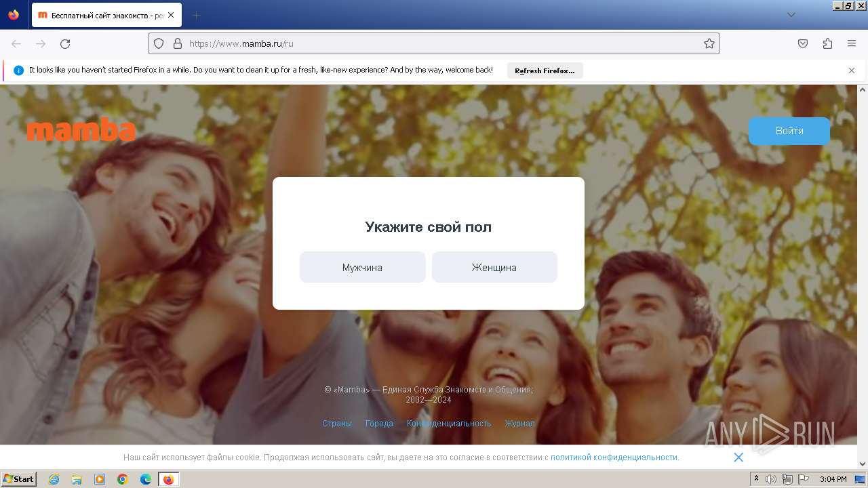Viewport: 868px width, 488px height.
Task: Open Save to Pocket icon
Action: pos(803,43)
